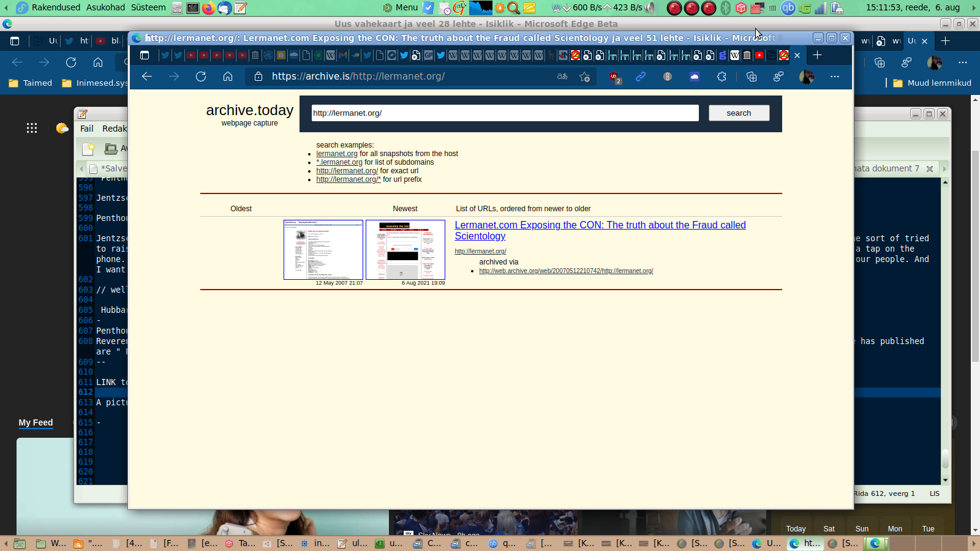Open the profile avatar in front Edge window
Image resolution: width=980 pixels, height=551 pixels.
pos(807,77)
